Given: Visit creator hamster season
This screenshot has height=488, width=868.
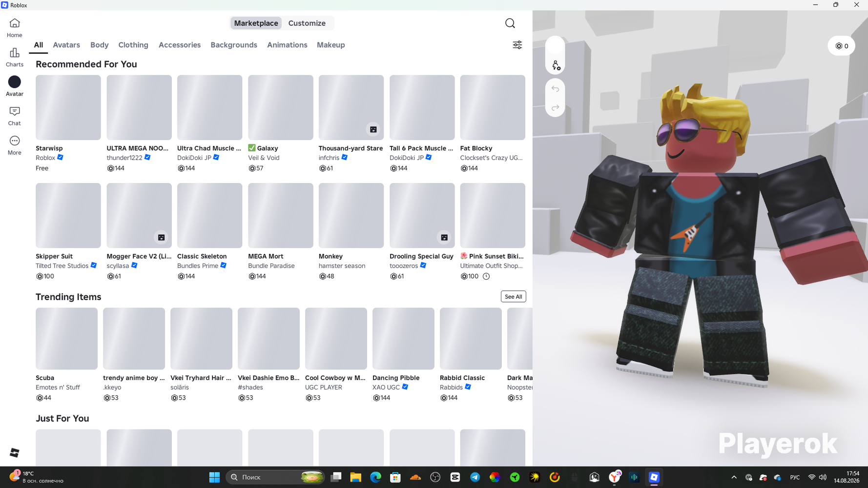Looking at the screenshot, I should pyautogui.click(x=342, y=266).
